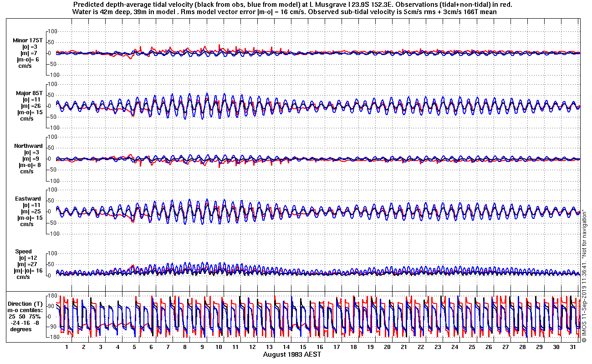Click the day "3" label on the date axis
Viewport: 592px width, 364px height.
point(101,347)
